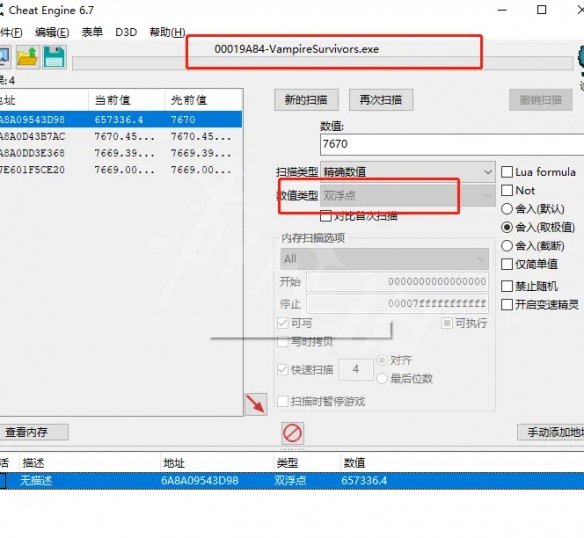Select 舍入(取极值) radio option
584x538 pixels.
[507, 227]
